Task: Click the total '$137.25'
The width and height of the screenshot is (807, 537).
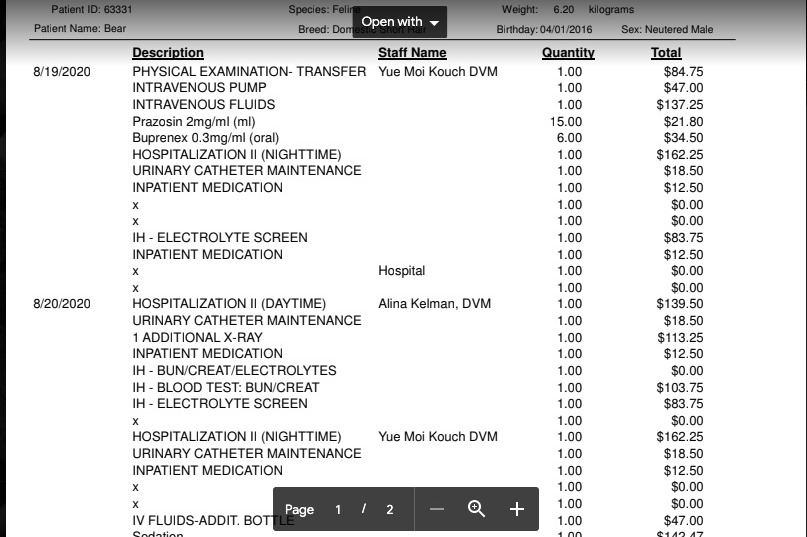Action: [680, 105]
